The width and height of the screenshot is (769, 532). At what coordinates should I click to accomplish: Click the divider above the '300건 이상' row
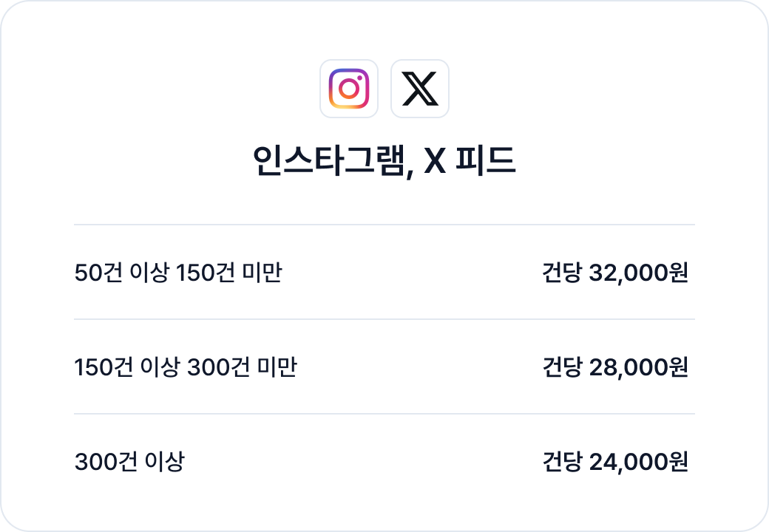pyautogui.click(x=384, y=414)
